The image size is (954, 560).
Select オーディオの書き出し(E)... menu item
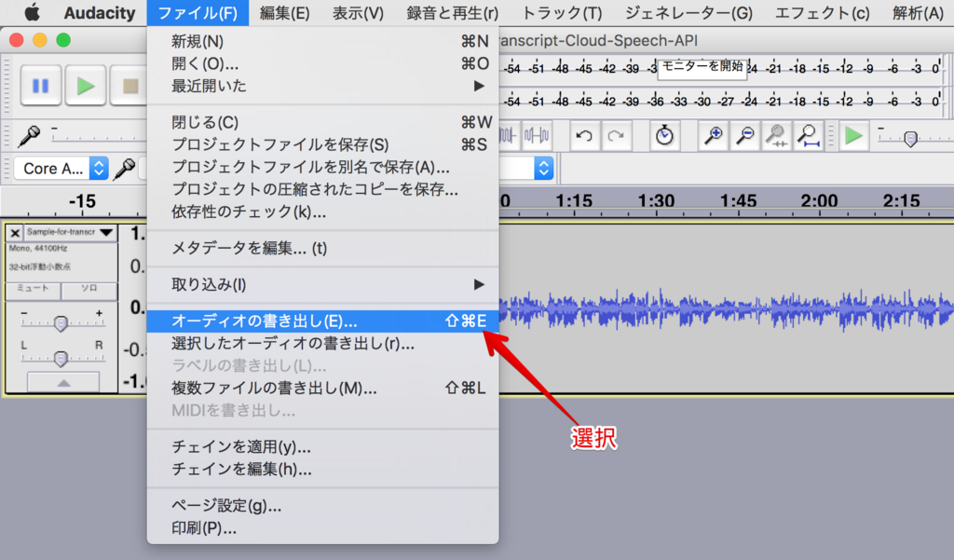pyautogui.click(x=322, y=321)
